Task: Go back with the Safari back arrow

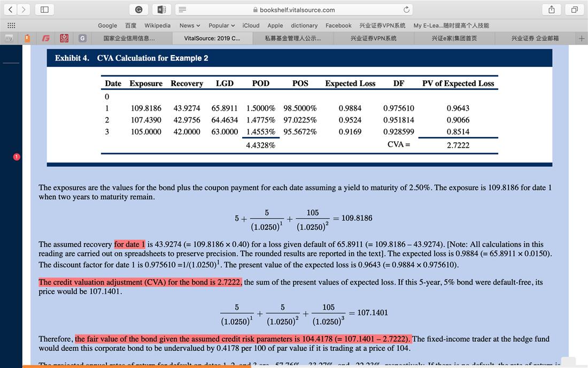Action: point(11,10)
